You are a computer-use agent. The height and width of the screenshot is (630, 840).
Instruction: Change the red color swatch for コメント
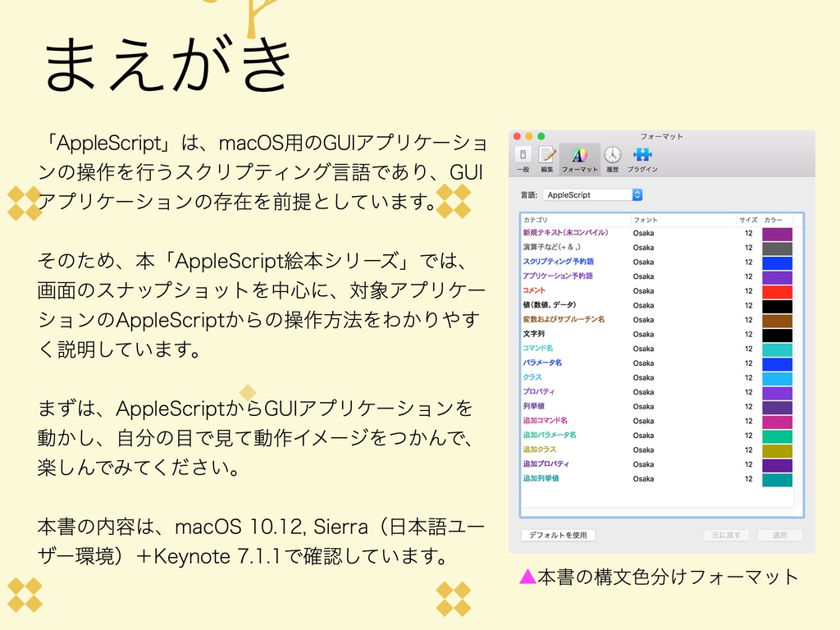[777, 291]
